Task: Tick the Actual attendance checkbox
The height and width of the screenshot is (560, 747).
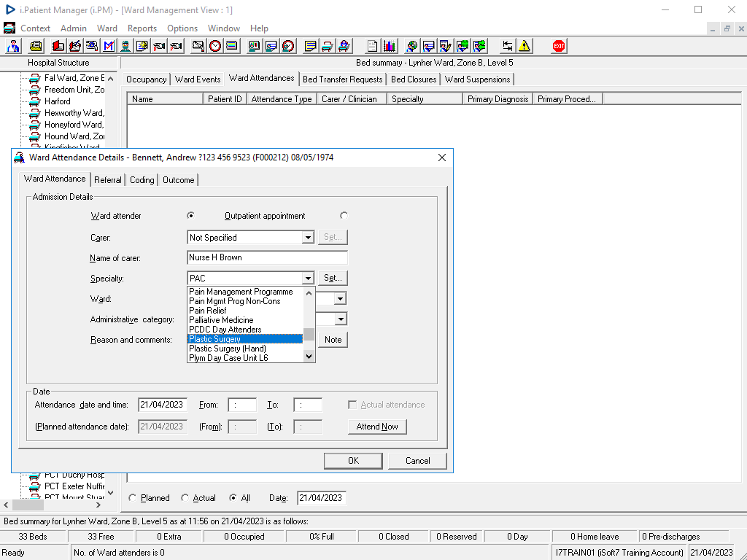Action: click(352, 405)
